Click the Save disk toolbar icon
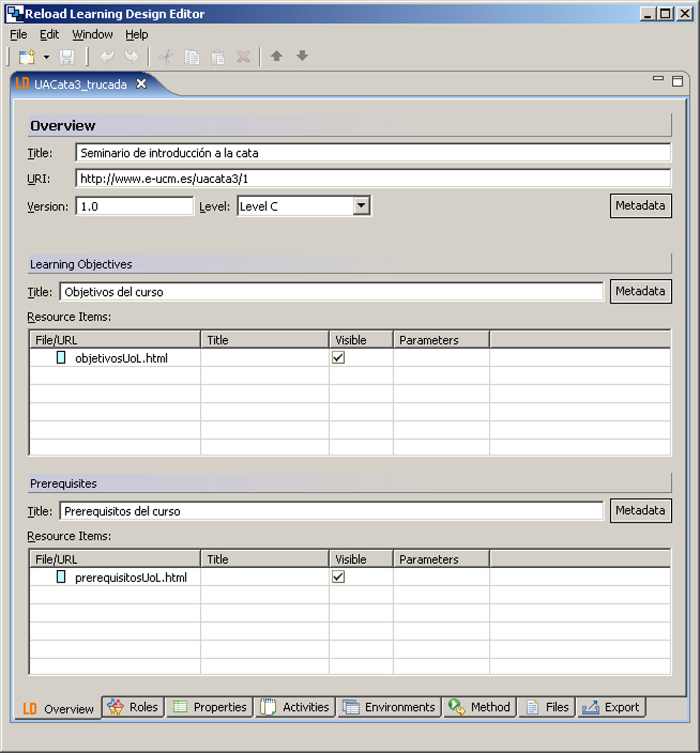The width and height of the screenshot is (700, 753). point(67,56)
